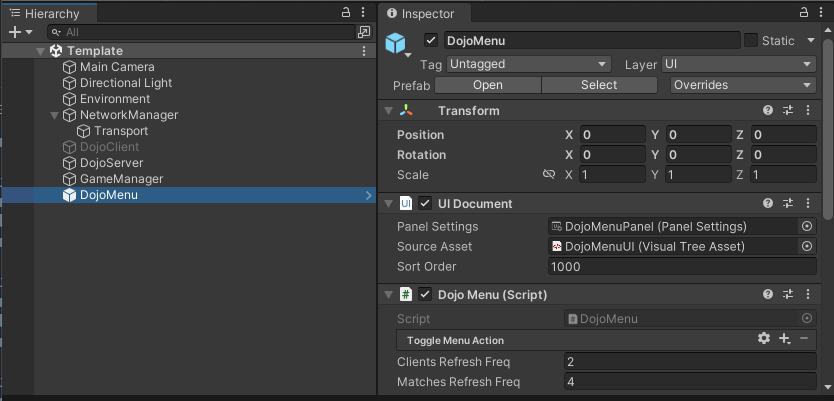Toggle the Static checkbox
Image resolution: width=834 pixels, height=401 pixels.
coord(750,40)
